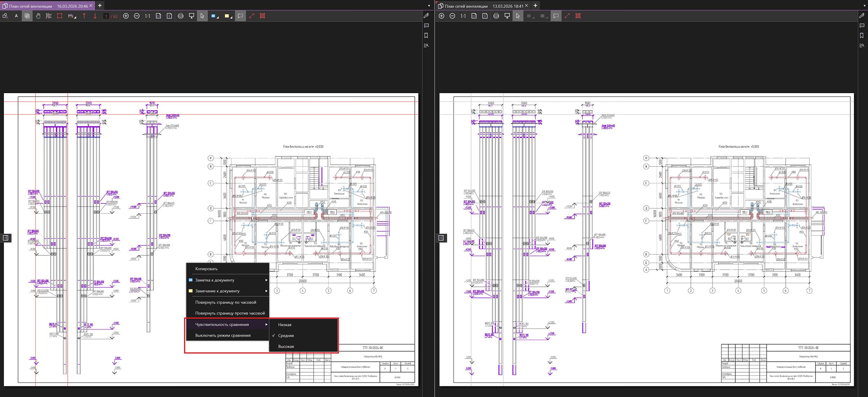
Task: Go to next page with the down arrow
Action: click(95, 16)
